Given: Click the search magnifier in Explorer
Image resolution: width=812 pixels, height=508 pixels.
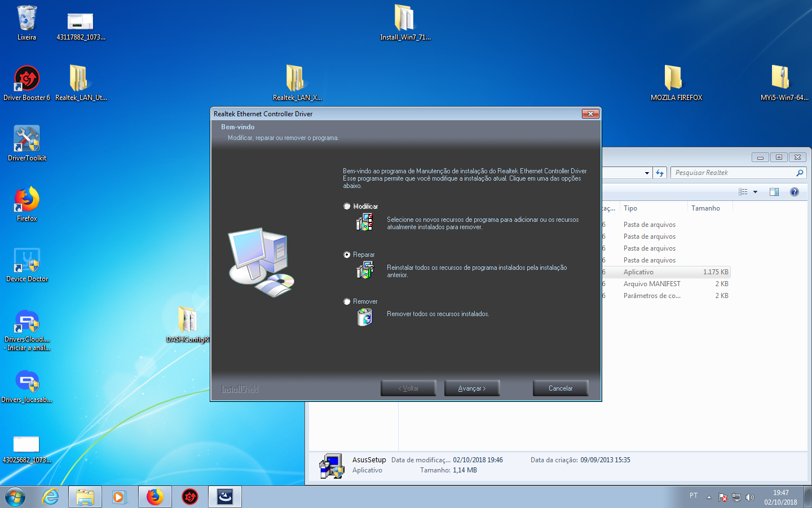Looking at the screenshot, I should (800, 173).
